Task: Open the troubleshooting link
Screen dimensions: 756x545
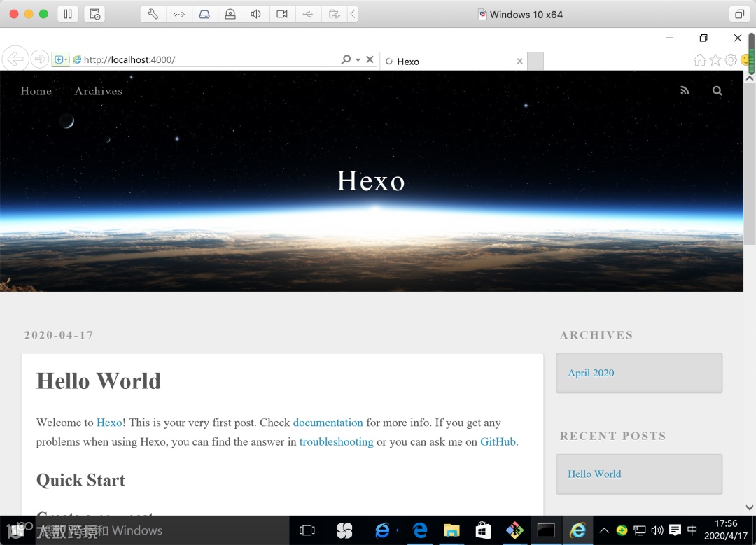Action: click(x=337, y=442)
